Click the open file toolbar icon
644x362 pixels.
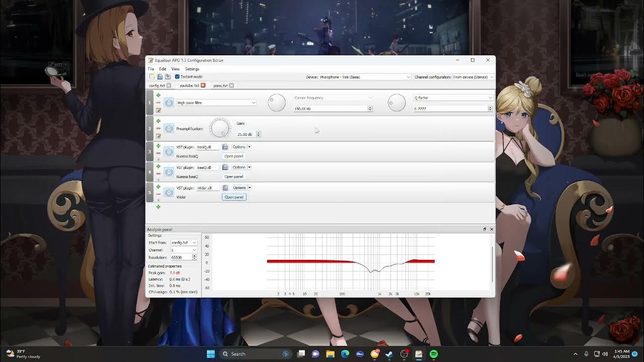pos(160,77)
